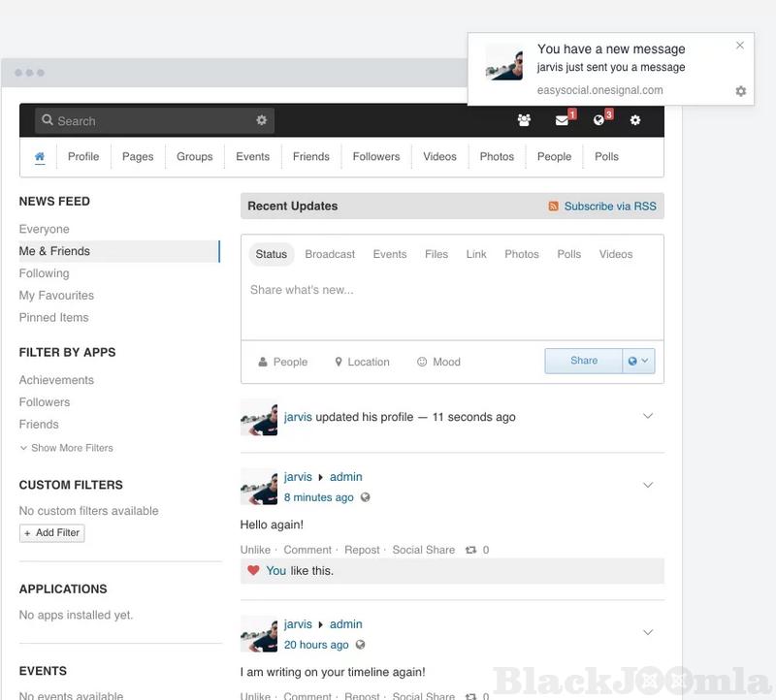Unlike the 'Hello again!' post

(255, 550)
